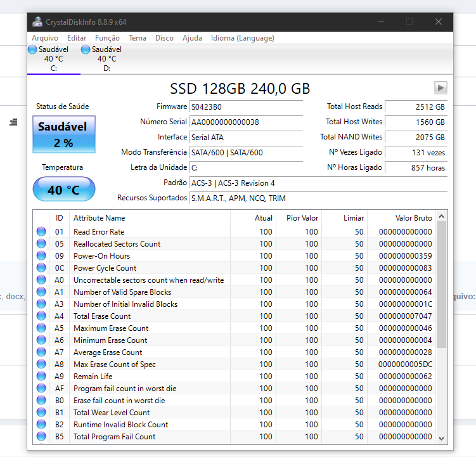Click the hamburger menu icon in background window

(x=13, y=122)
